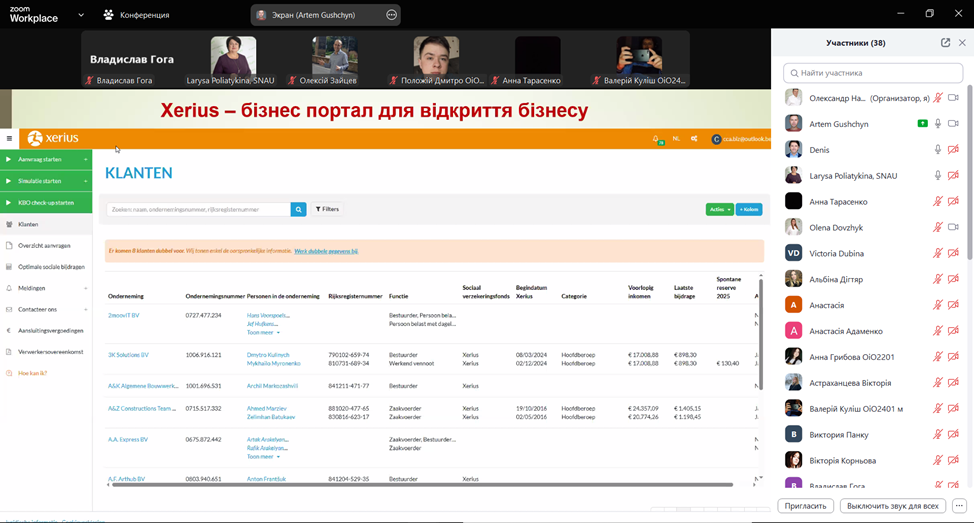Image resolution: width=974 pixels, height=523 pixels.
Task: Close the participants panel
Action: pos(962,43)
